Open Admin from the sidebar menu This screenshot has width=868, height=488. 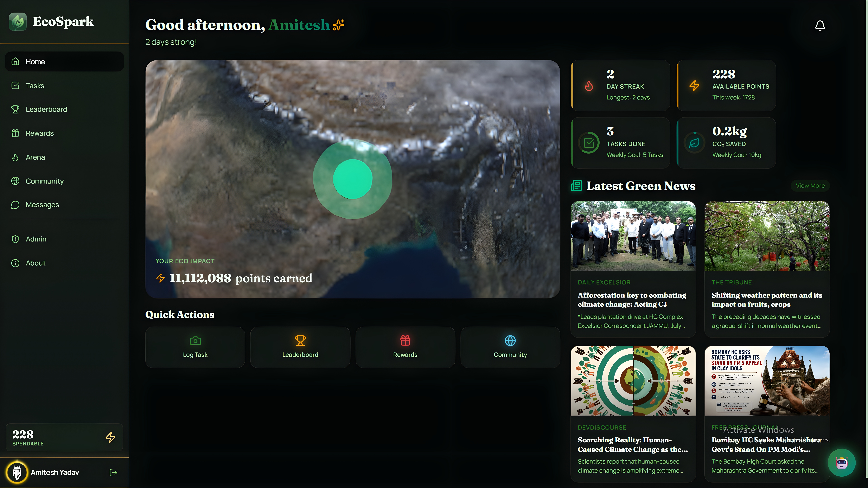64,239
